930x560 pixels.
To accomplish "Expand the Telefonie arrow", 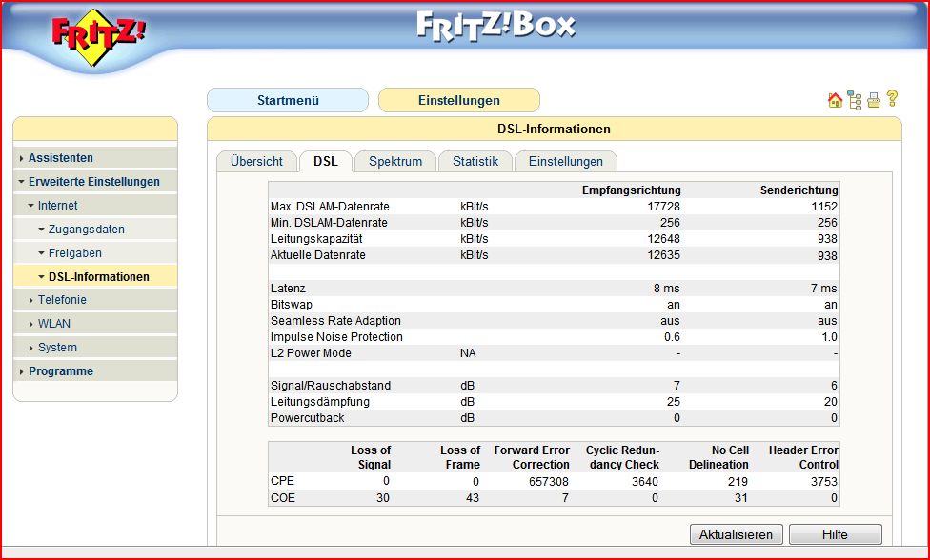I will click(x=30, y=300).
